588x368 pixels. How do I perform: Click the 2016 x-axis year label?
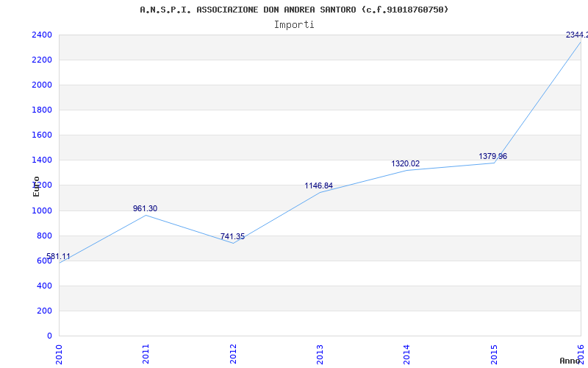click(x=581, y=354)
